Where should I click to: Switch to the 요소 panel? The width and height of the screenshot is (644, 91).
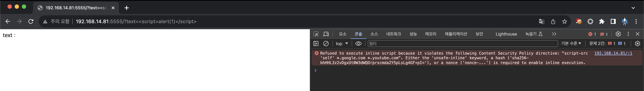click(x=343, y=34)
